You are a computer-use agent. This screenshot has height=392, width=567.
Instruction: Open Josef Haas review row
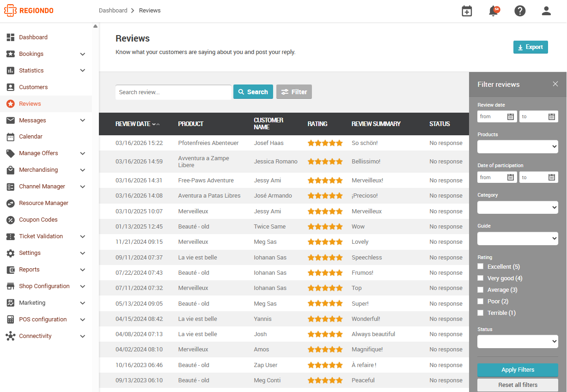284,143
